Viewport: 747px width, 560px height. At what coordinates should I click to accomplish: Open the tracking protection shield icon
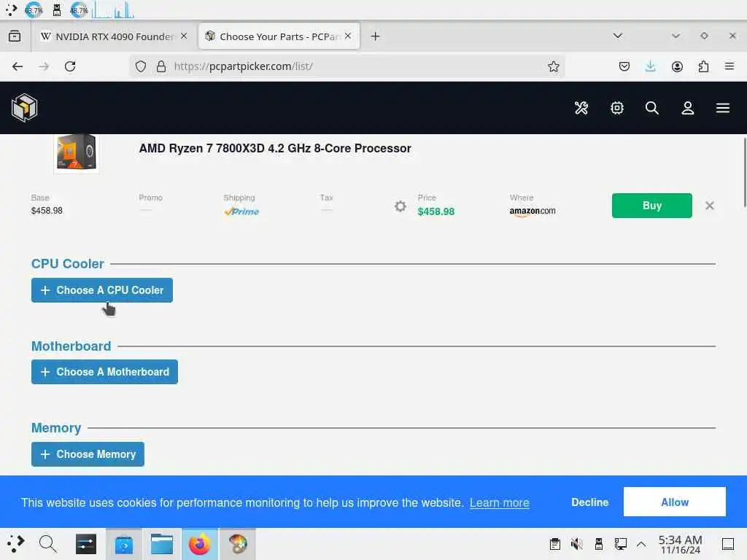pyautogui.click(x=141, y=66)
